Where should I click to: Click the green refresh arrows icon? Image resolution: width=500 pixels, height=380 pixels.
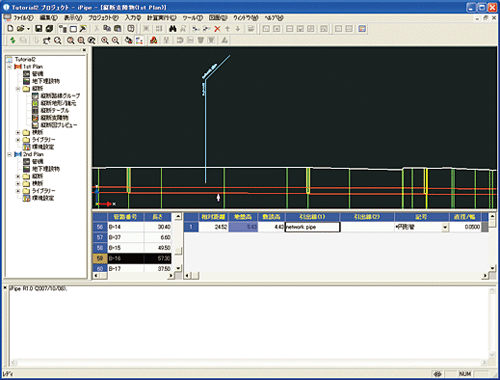click(x=13, y=40)
